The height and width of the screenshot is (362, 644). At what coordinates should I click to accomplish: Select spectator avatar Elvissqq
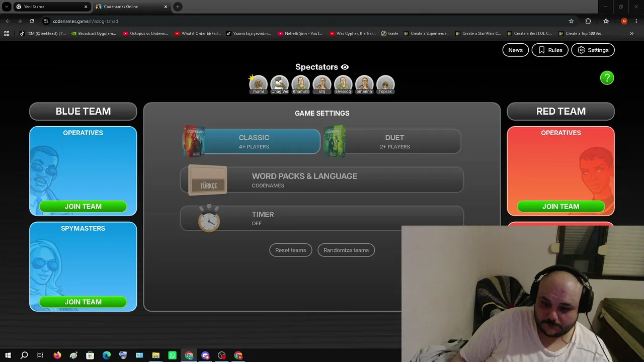click(x=343, y=84)
